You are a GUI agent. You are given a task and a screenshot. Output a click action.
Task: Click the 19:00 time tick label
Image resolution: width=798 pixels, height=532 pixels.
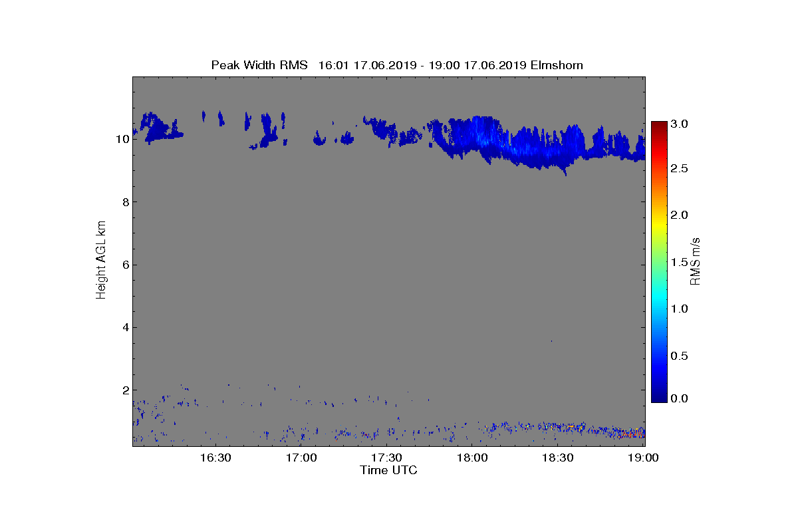tap(644, 458)
